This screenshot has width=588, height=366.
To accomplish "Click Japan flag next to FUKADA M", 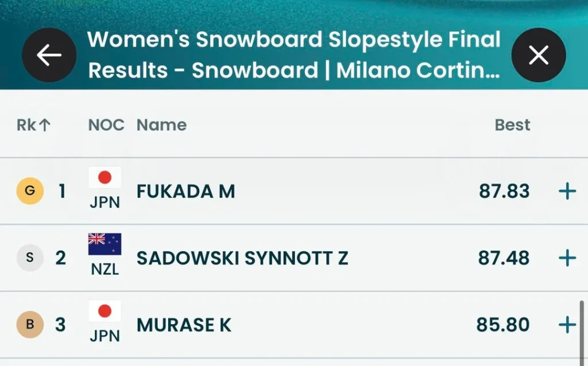I will [x=105, y=178].
